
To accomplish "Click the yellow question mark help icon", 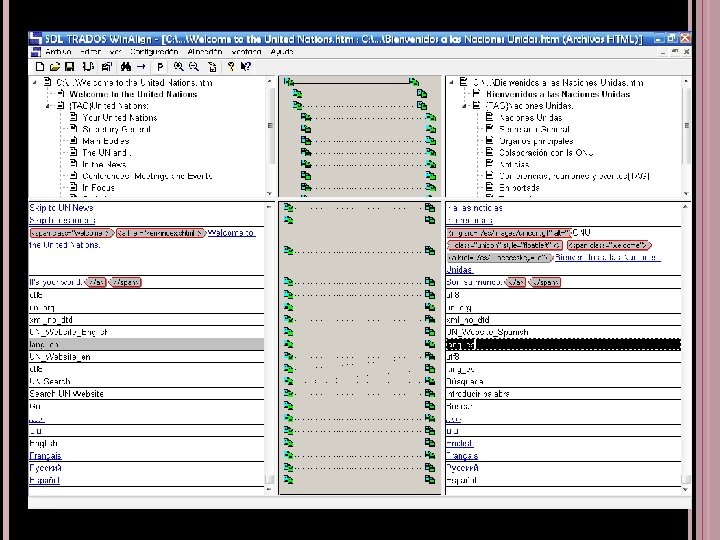I will pos(231,67).
